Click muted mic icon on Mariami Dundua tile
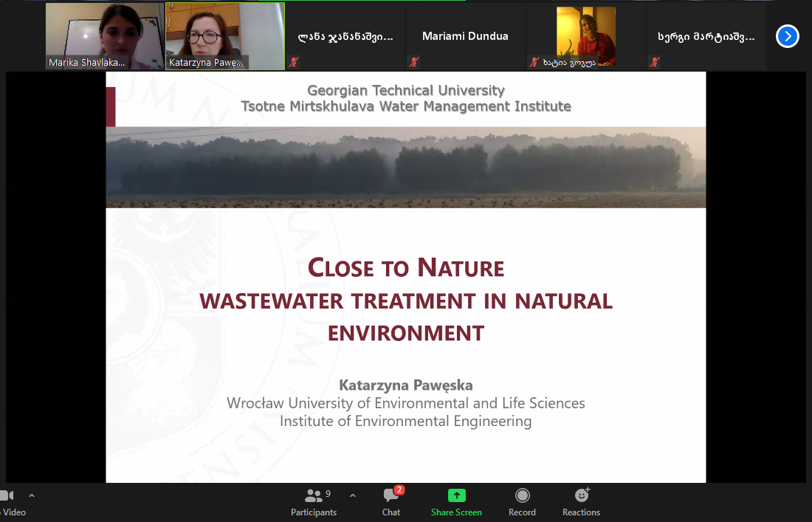Image resolution: width=812 pixels, height=522 pixels. (x=414, y=62)
